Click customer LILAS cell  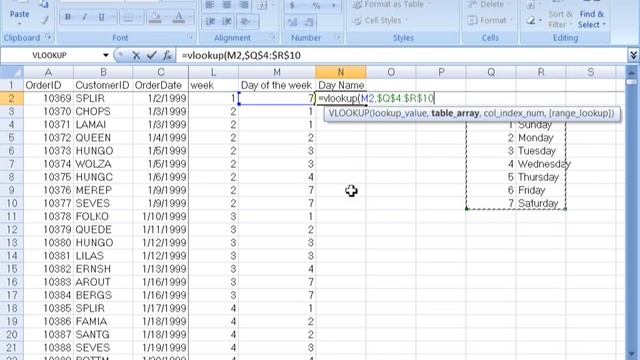point(103,256)
